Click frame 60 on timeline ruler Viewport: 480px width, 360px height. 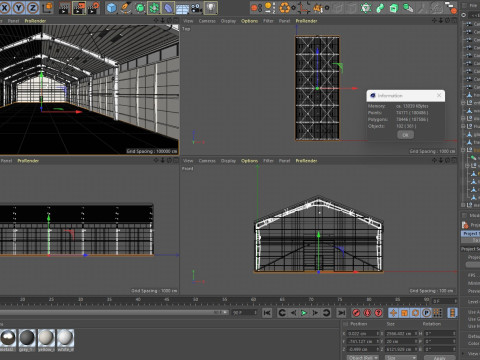[253, 300]
